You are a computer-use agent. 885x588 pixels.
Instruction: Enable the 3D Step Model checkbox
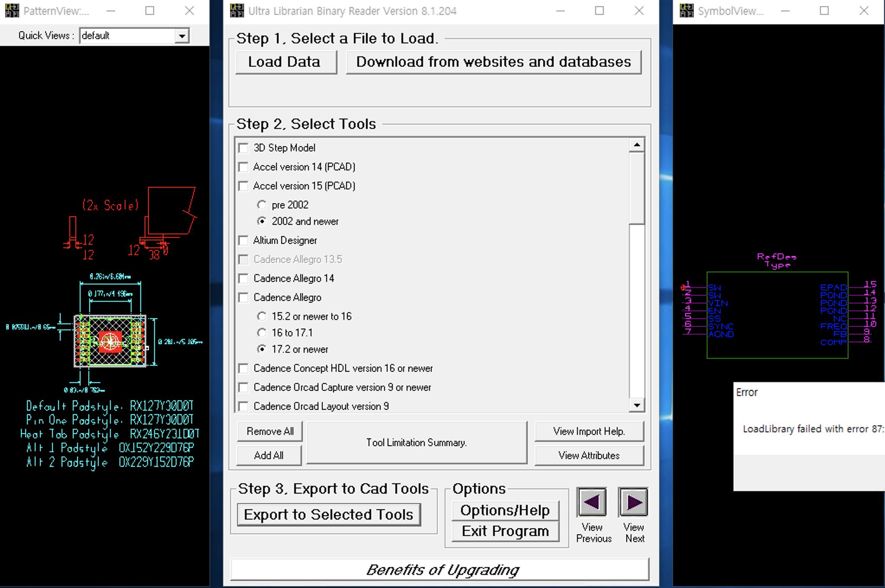pyautogui.click(x=244, y=148)
